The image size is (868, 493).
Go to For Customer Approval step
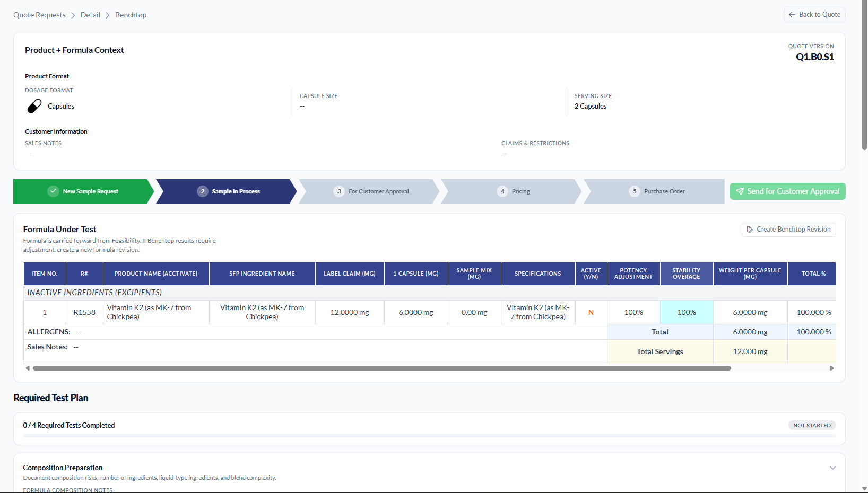click(369, 191)
